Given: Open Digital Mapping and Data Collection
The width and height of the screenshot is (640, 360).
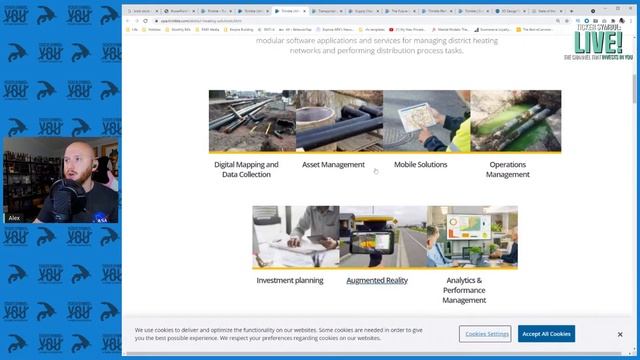Looking at the screenshot, I should (x=246, y=169).
